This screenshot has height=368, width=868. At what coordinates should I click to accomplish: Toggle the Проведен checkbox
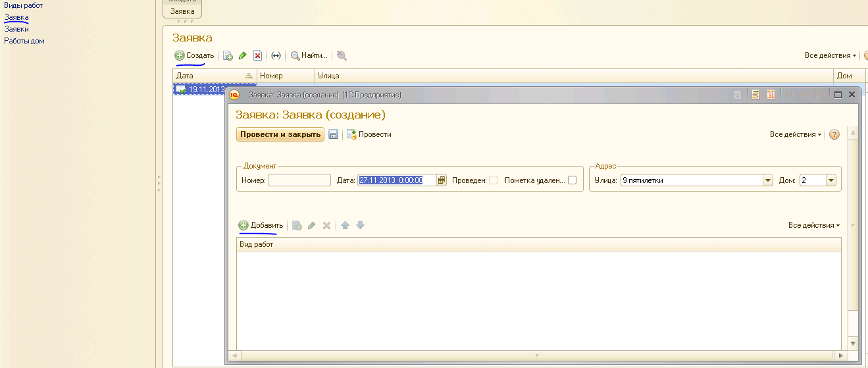[x=493, y=180]
